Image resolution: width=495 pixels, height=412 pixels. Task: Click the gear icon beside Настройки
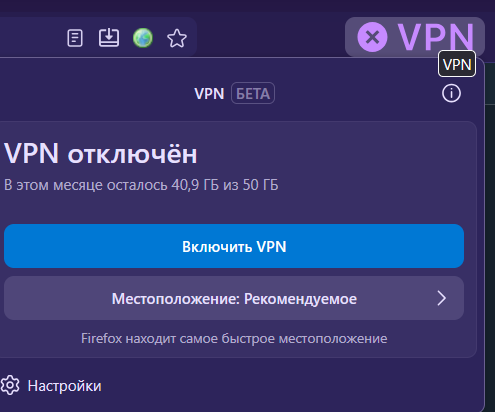[10, 386]
